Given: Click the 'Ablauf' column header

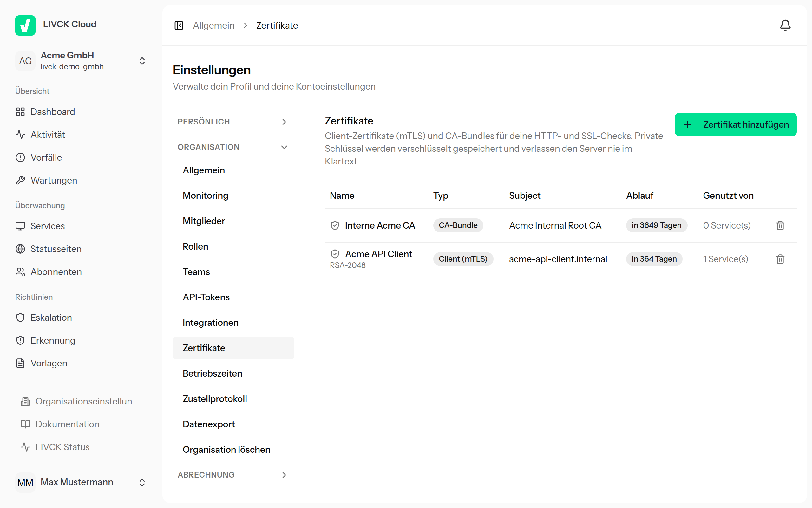Looking at the screenshot, I should pos(639,196).
